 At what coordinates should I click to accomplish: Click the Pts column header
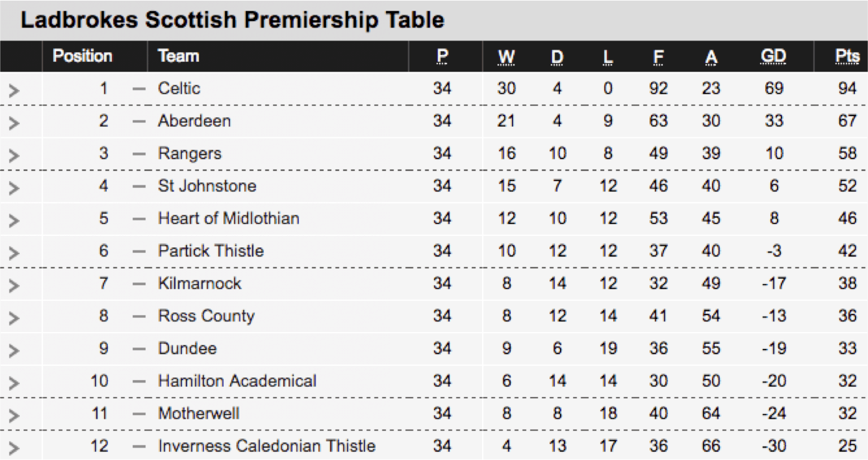pyautogui.click(x=847, y=57)
